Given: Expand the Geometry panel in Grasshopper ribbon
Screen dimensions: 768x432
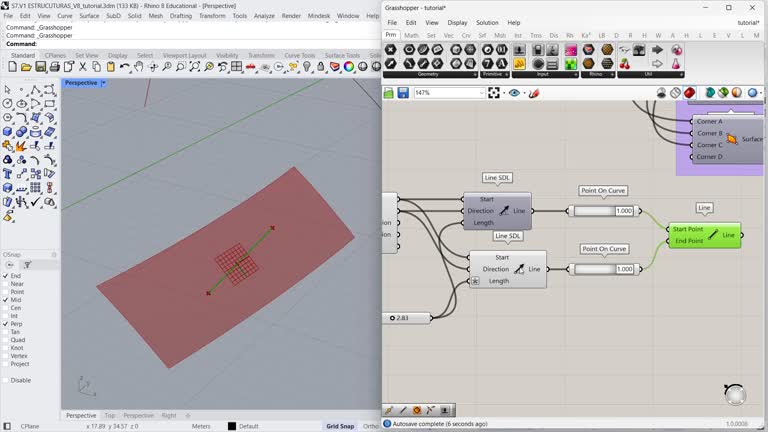Looking at the screenshot, I should [x=474, y=74].
